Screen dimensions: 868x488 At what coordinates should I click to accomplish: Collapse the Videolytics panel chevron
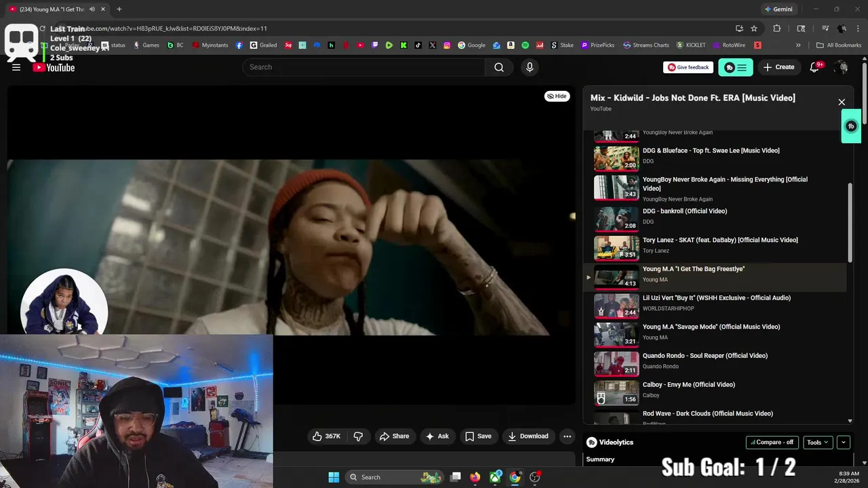[844, 442]
